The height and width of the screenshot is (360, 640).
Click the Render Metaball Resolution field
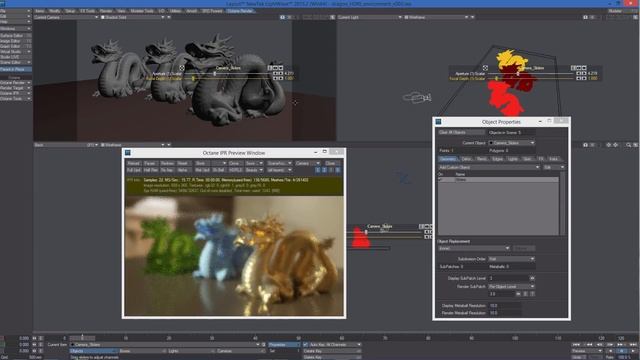pyautogui.click(x=504, y=313)
